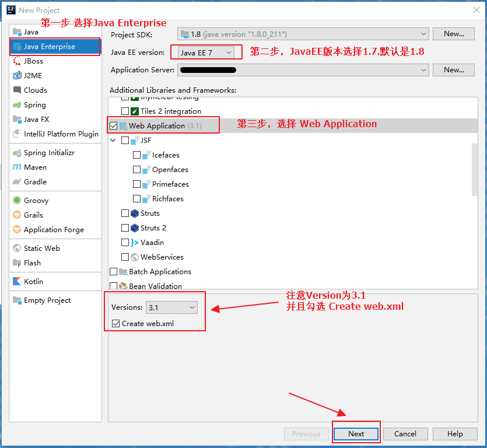Viewport: 487px width, 448px height.
Task: Select IntelliJ Platform Plugin icon
Action: [x=17, y=134]
